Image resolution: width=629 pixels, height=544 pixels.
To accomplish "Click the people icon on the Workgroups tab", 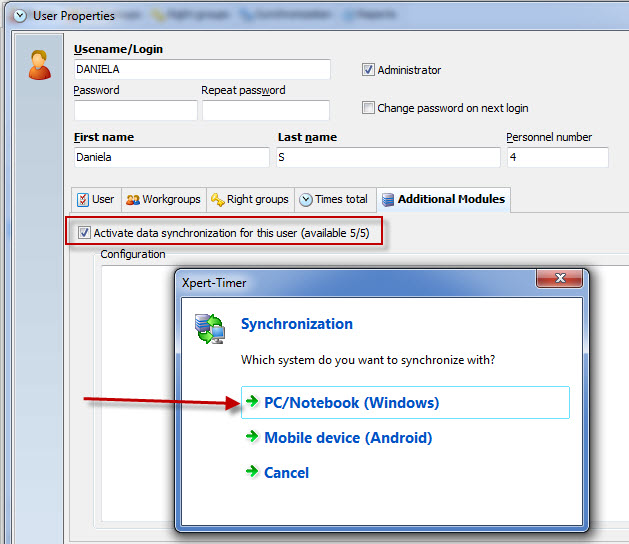I will (x=133, y=199).
